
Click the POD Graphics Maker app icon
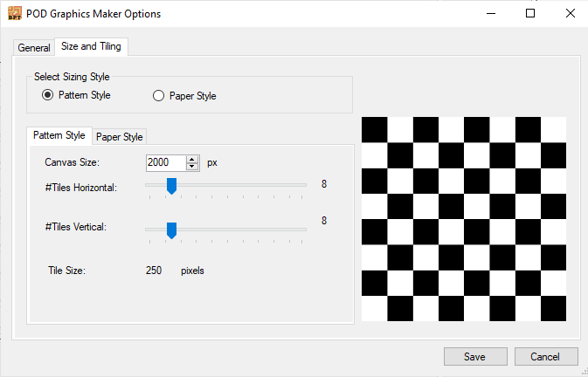15,13
